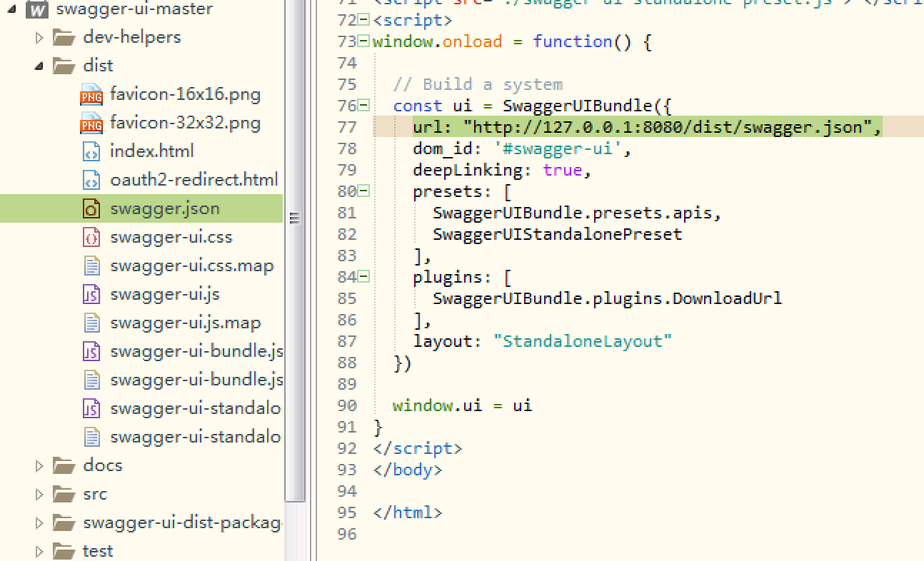The image size is (924, 561).
Task: Select the swagger-ui-master project name
Action: 134,9
